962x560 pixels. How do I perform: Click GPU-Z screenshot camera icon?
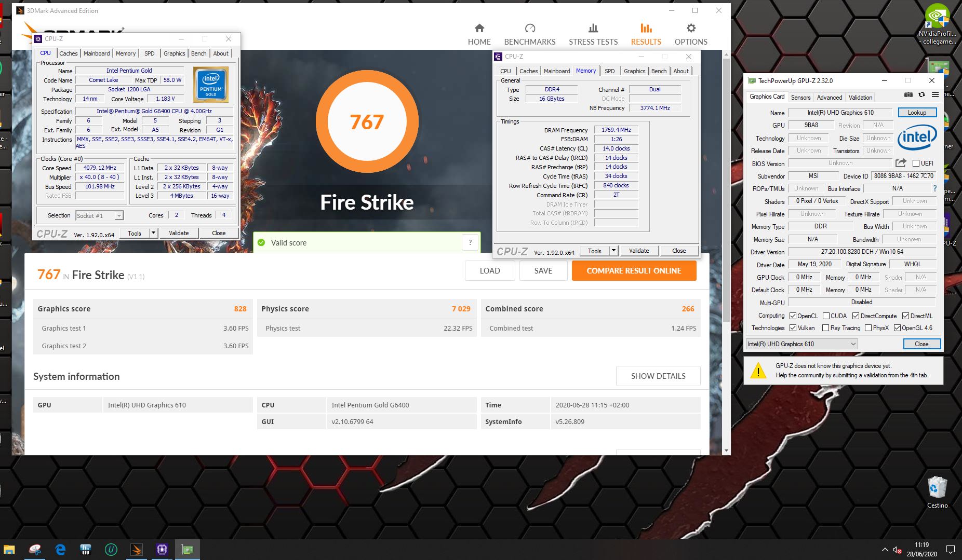tap(908, 94)
